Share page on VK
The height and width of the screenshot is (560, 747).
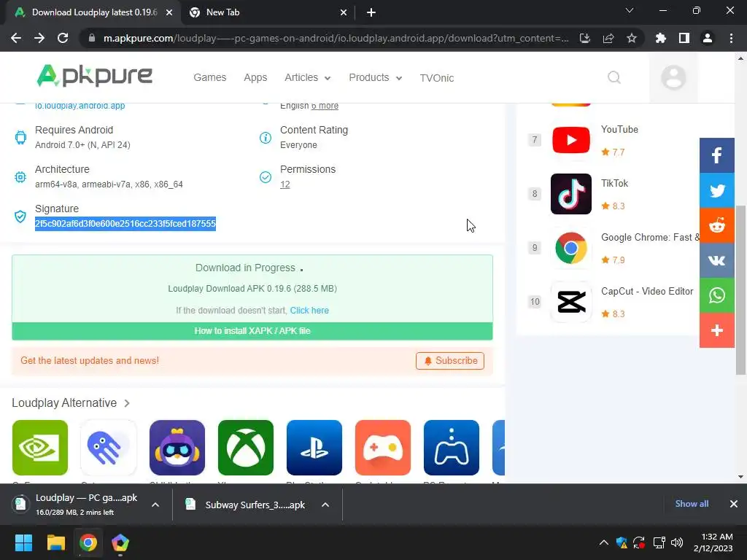[716, 260]
